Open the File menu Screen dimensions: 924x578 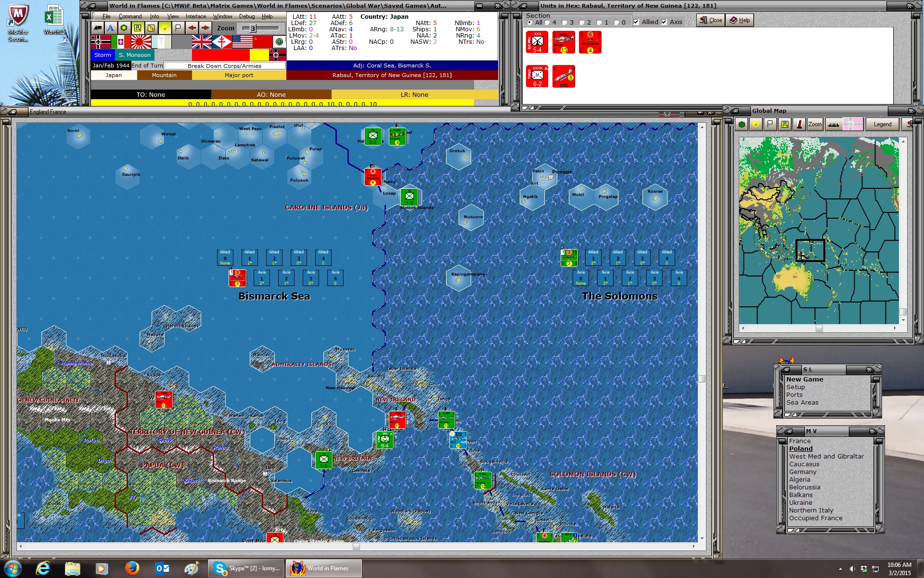coord(106,16)
